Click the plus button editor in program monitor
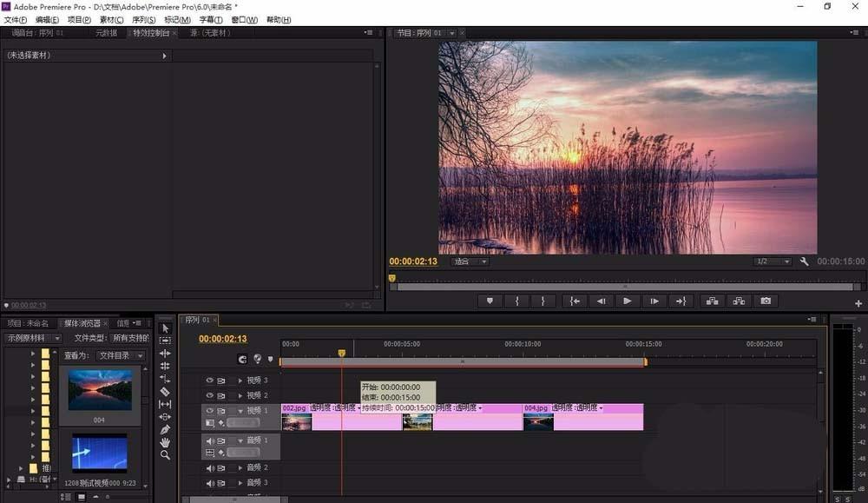 (x=858, y=304)
